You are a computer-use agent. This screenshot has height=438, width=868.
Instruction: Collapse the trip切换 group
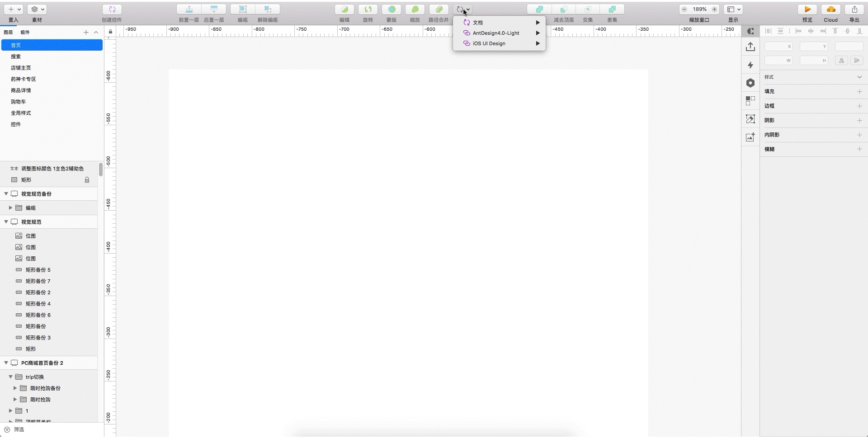coord(10,377)
